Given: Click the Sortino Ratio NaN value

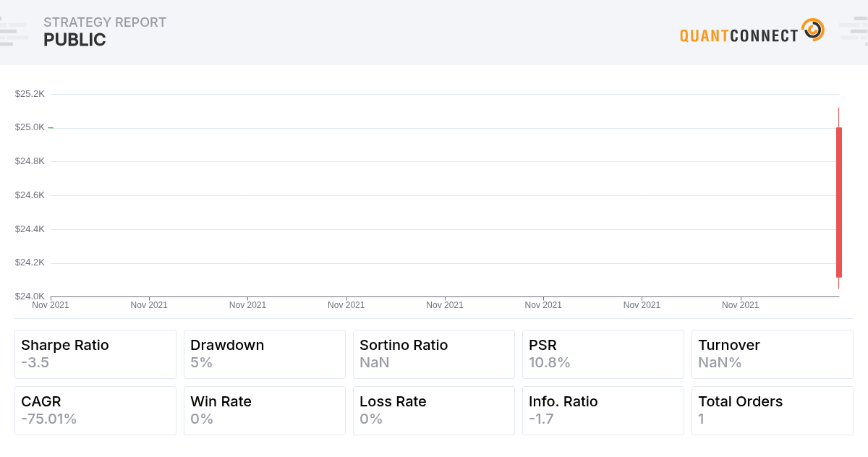Looking at the screenshot, I should (374, 363).
